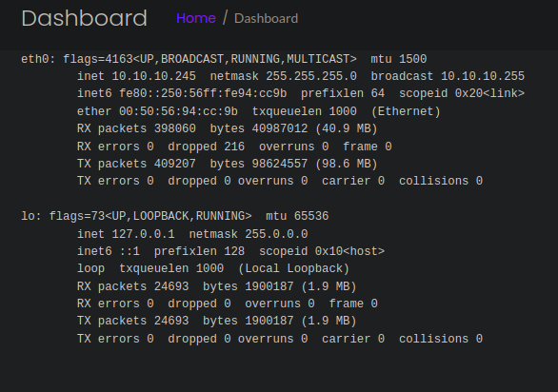Click the dropped 216 value
The width and height of the screenshot is (558, 392).
[x=206, y=147]
